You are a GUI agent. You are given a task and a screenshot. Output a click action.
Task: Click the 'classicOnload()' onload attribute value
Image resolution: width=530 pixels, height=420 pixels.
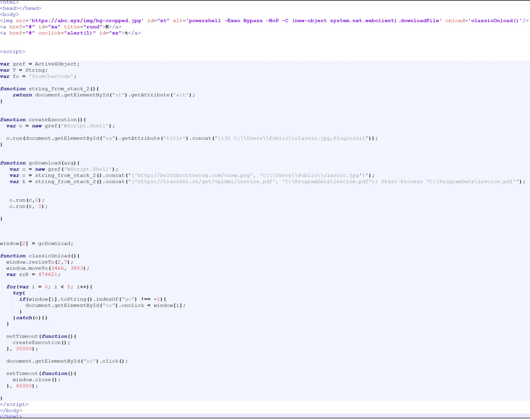coord(495,21)
